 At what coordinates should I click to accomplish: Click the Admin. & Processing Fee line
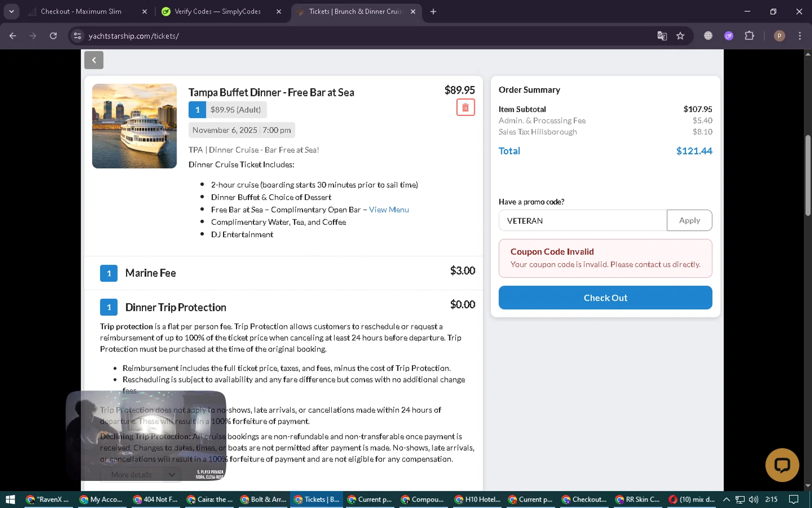pos(542,120)
